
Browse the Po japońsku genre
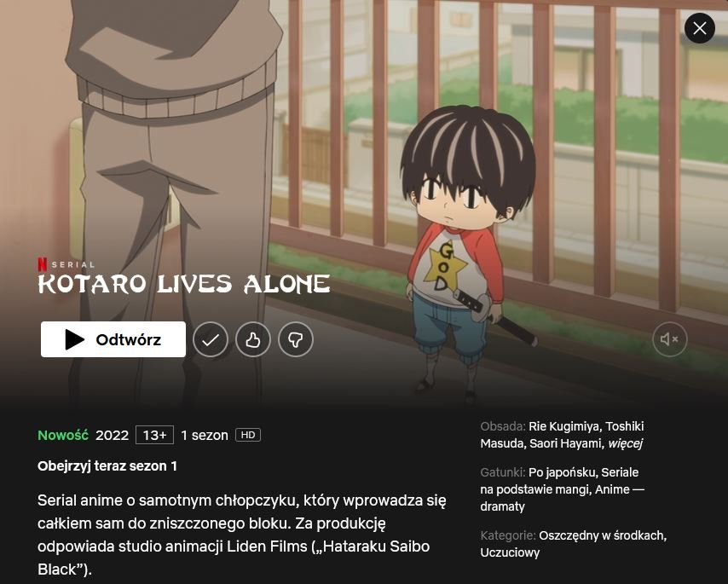pyautogui.click(x=562, y=472)
